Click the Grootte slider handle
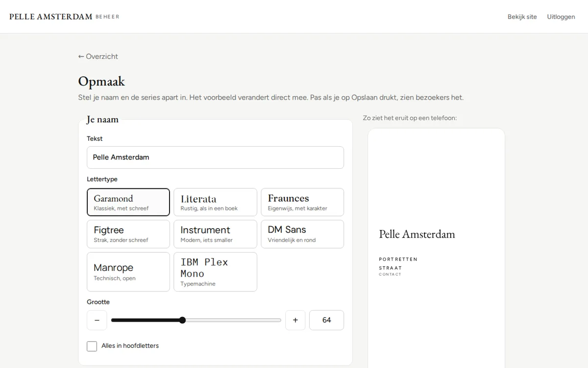This screenshot has width=588, height=368. pos(182,320)
